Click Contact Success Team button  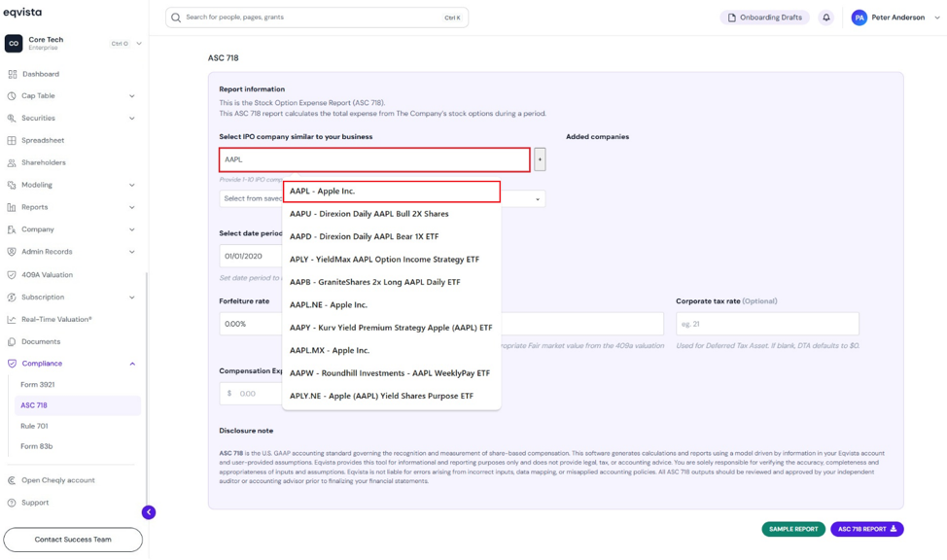tap(73, 540)
